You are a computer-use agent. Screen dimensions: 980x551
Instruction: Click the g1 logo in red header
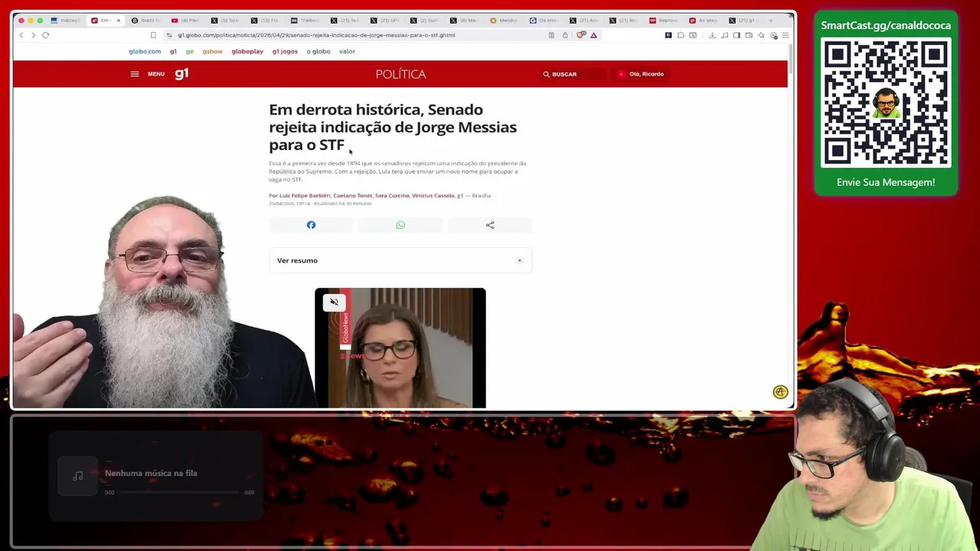(x=181, y=73)
